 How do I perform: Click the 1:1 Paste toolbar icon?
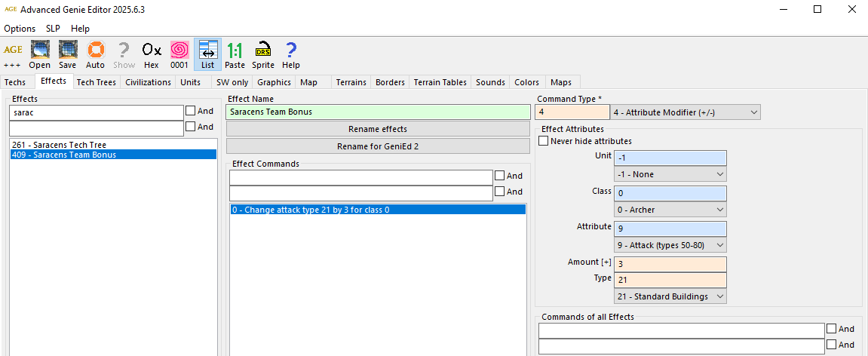coord(235,55)
